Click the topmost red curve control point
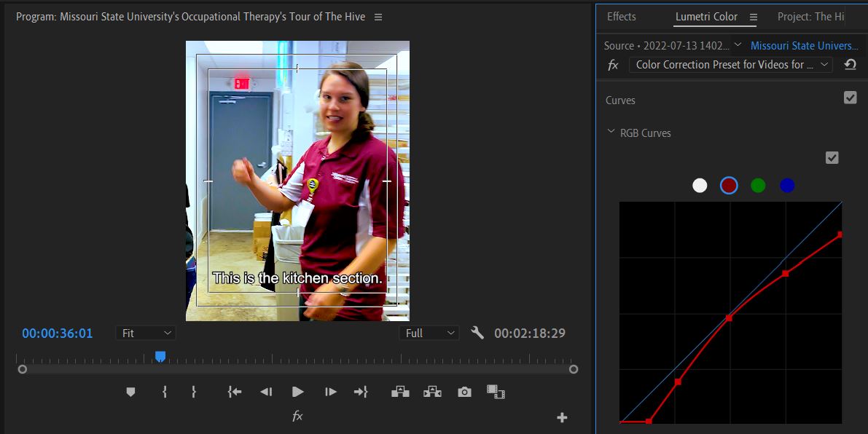Image resolution: width=868 pixels, height=434 pixels. [x=840, y=234]
